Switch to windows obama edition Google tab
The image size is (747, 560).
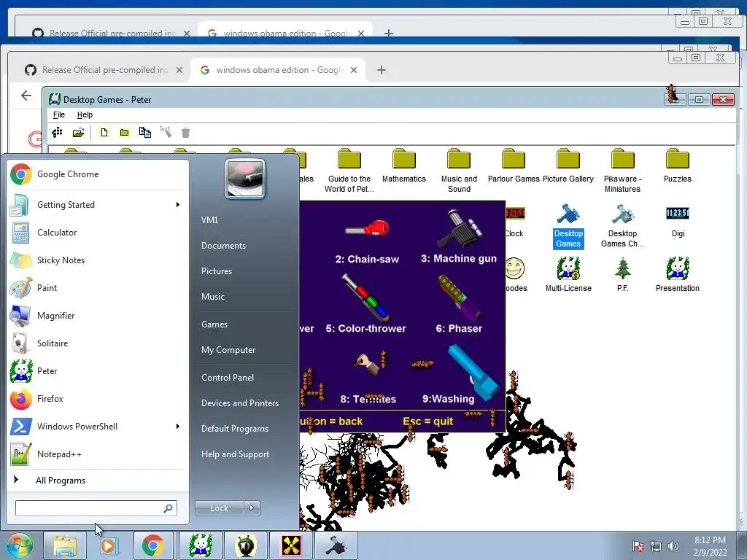click(278, 70)
